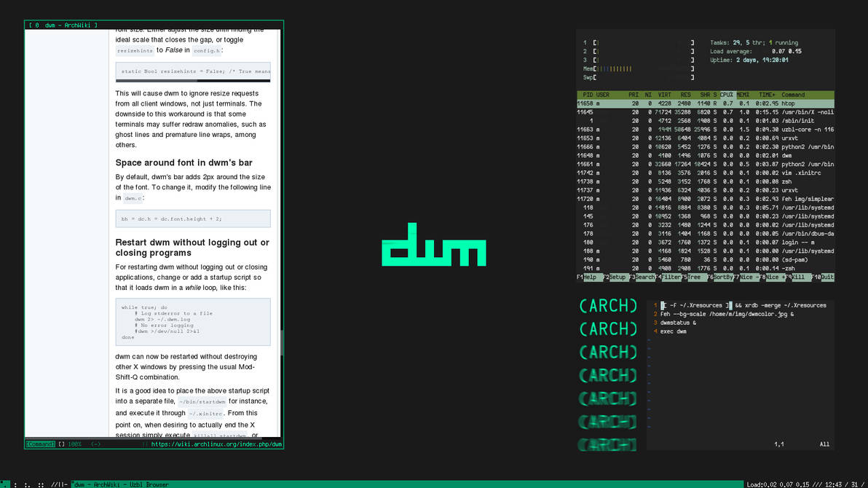Viewport: 868px width, 488px height.
Task: Click the Tasks count in htop header
Action: [754, 43]
